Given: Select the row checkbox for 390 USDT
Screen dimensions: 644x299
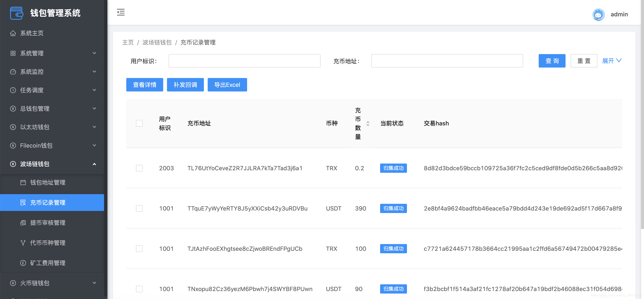Looking at the screenshot, I should (139, 208).
